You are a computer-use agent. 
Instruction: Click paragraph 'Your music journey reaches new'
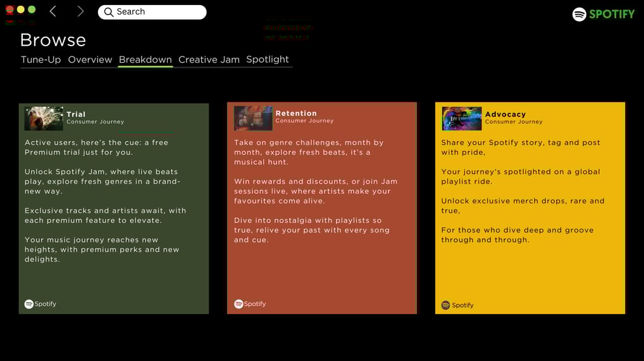pyautogui.click(x=102, y=250)
